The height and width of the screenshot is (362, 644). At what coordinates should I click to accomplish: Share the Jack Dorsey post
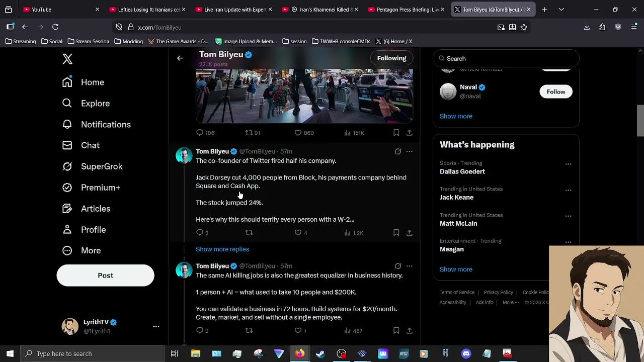tap(410, 233)
